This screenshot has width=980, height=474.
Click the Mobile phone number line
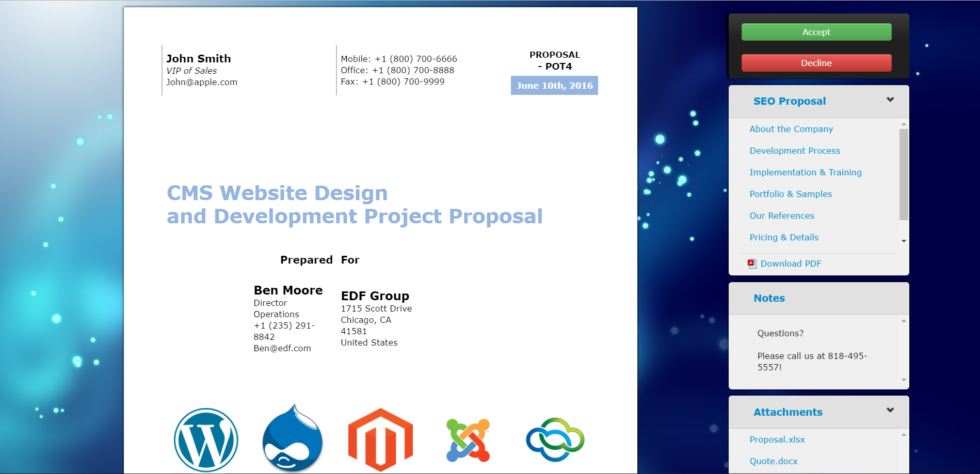click(x=399, y=59)
